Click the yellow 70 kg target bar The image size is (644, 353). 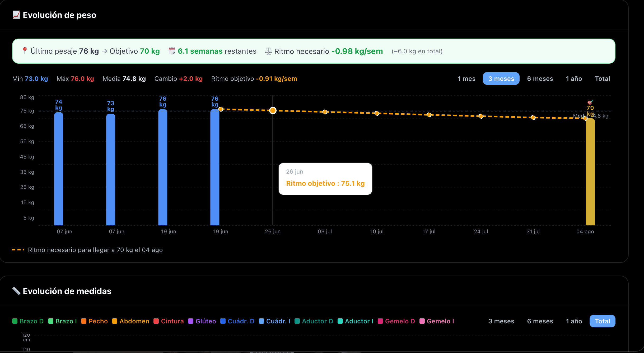pyautogui.click(x=590, y=172)
